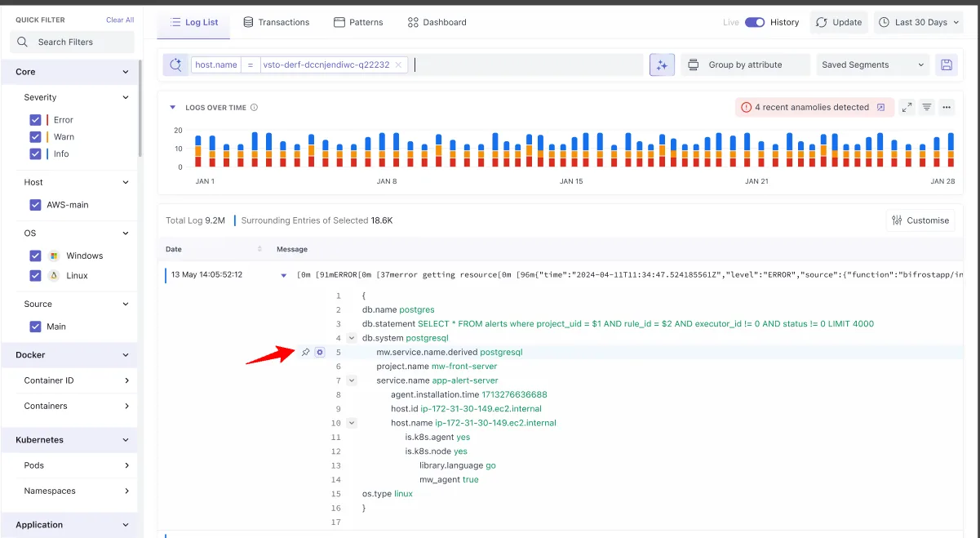Open the Saved Segments dropdown

[x=874, y=64]
